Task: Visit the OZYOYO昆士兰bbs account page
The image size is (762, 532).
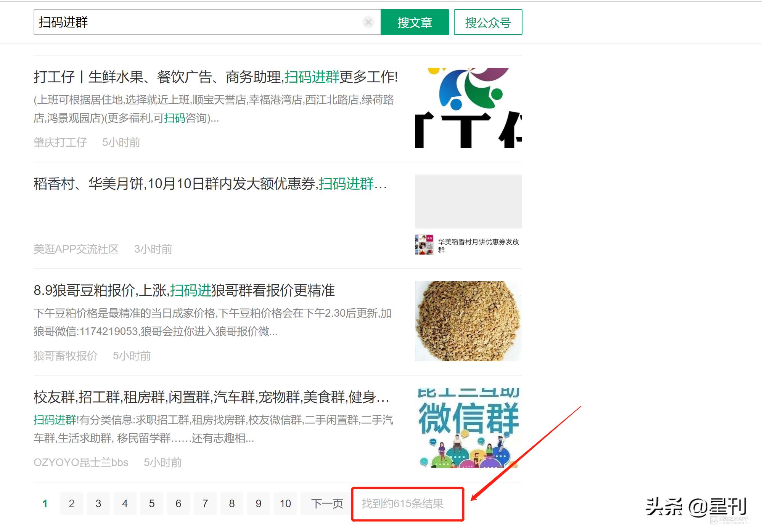Action: [x=80, y=463]
